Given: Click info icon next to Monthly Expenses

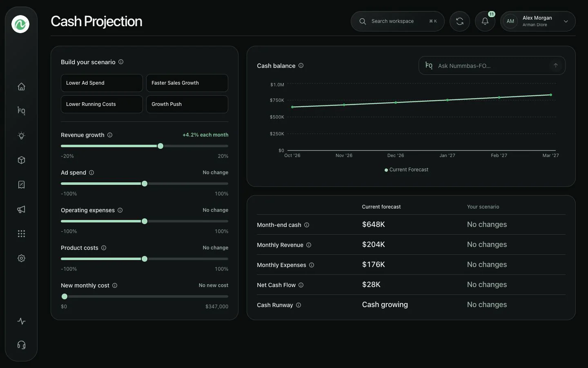Looking at the screenshot, I should 312,265.
